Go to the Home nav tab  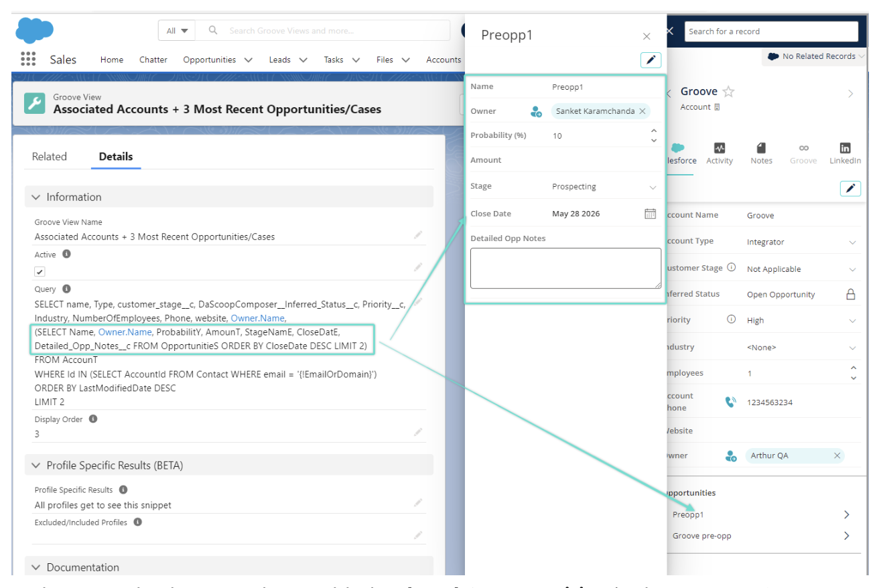click(112, 60)
